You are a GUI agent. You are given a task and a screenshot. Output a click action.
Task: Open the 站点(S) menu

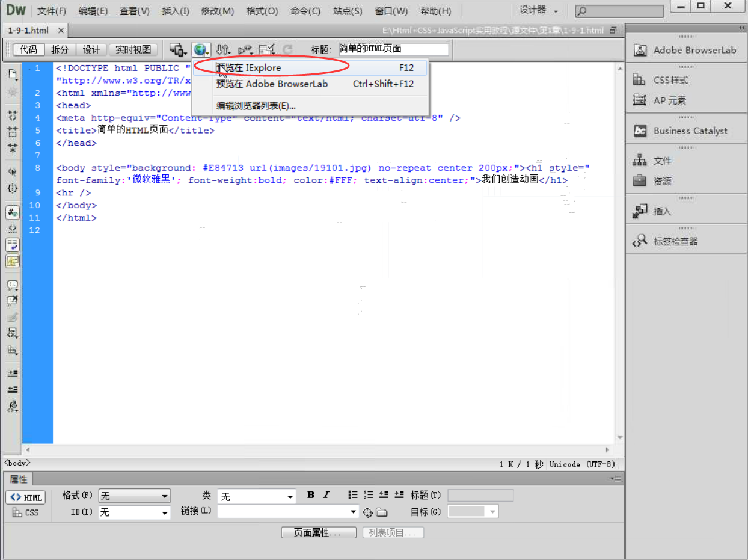[348, 11]
